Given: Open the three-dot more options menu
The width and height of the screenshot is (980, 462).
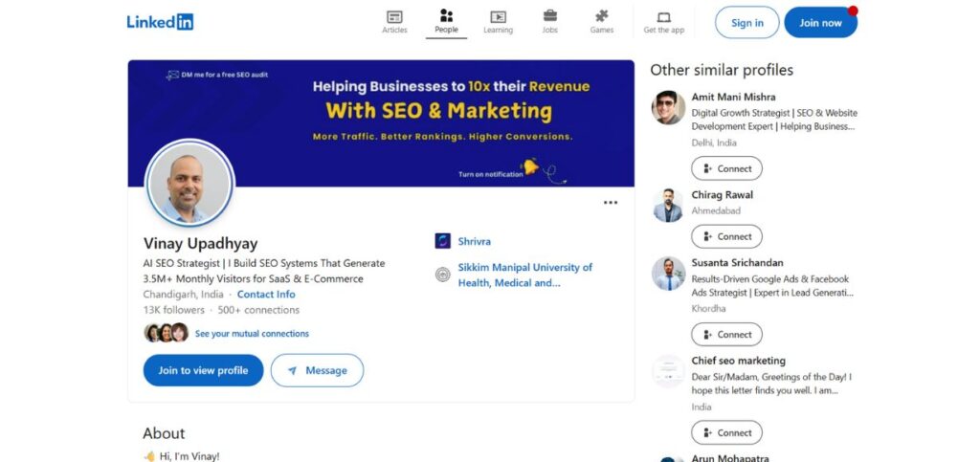Looking at the screenshot, I should coord(611,202).
